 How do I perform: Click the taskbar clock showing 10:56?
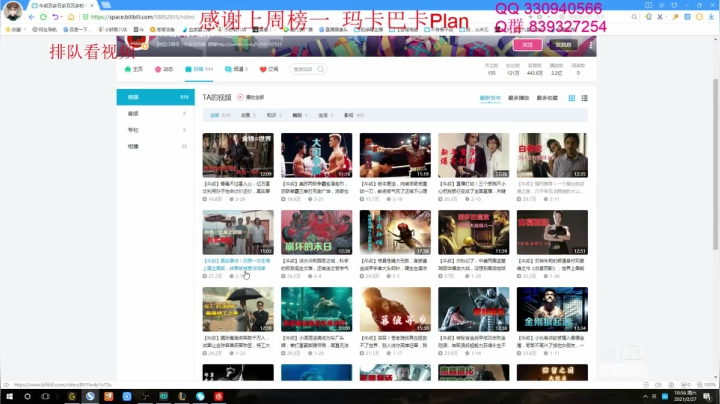(x=685, y=396)
